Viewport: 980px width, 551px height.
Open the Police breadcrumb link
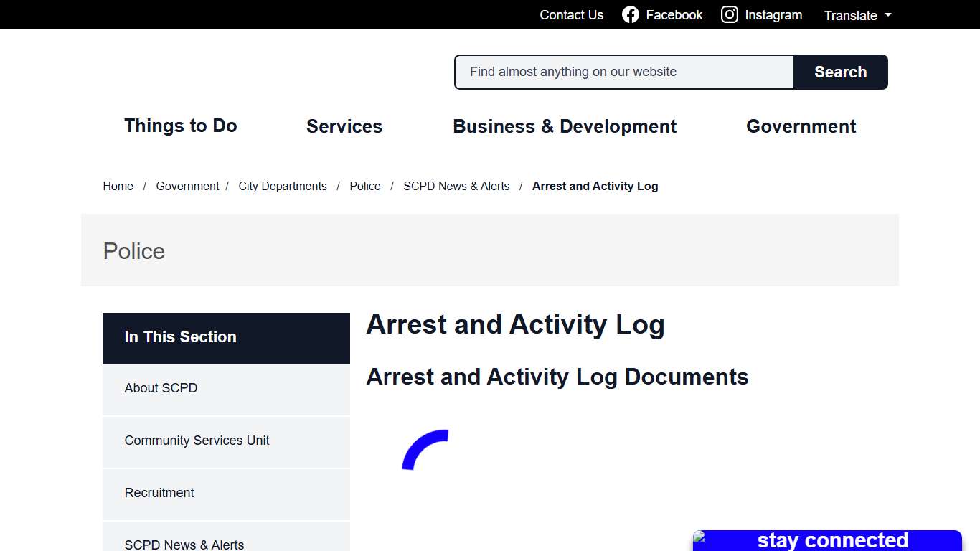pos(364,186)
